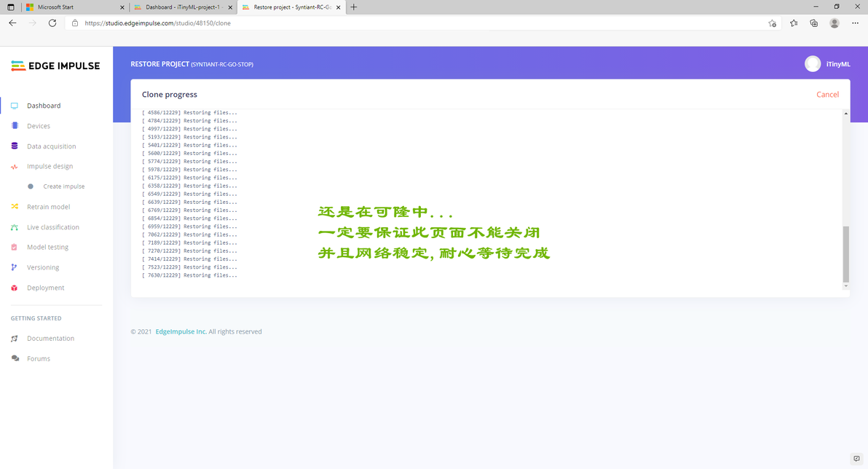
Task: Open browser collections icon
Action: pyautogui.click(x=814, y=23)
